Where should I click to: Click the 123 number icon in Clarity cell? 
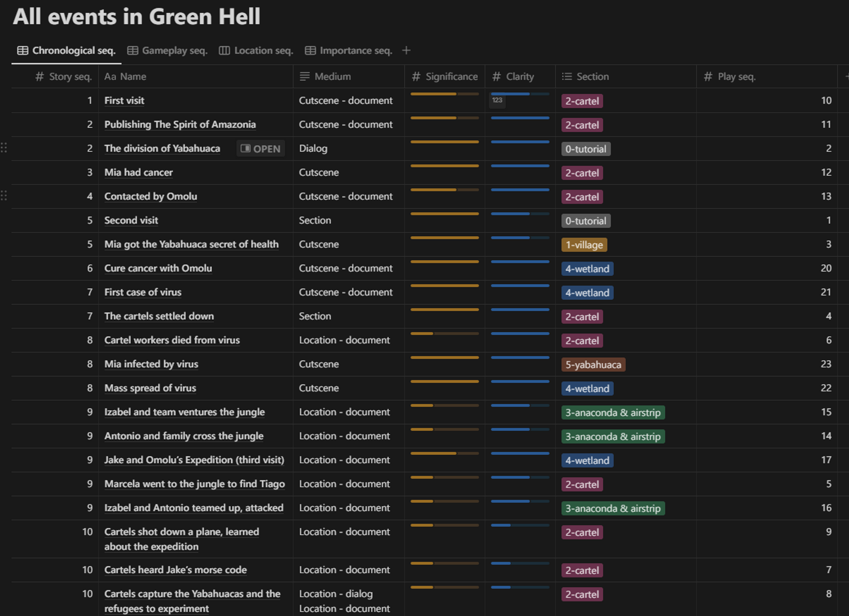tap(497, 101)
